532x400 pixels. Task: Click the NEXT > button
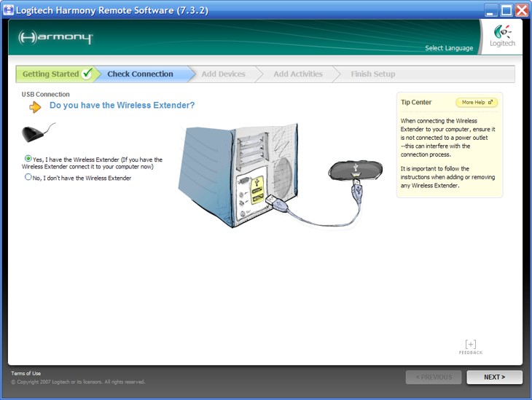pos(494,377)
